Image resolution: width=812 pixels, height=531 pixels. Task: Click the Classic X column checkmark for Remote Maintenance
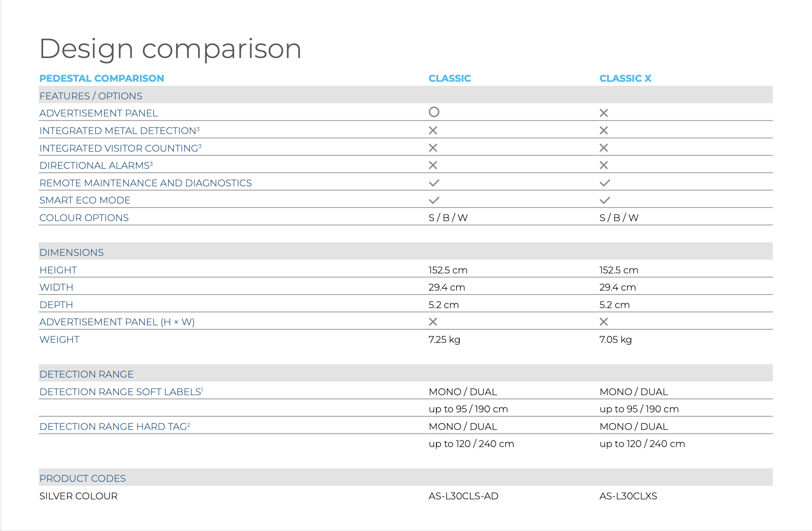coord(605,183)
